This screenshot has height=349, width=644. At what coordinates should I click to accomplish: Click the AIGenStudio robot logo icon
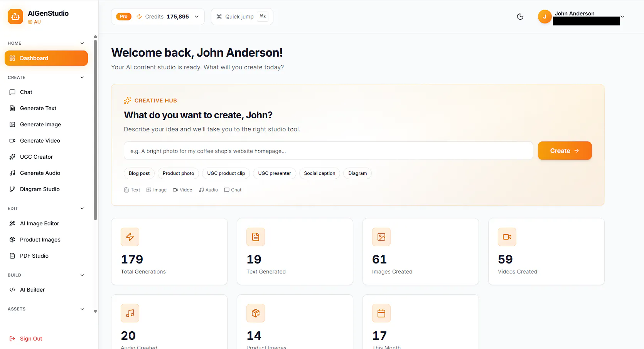pyautogui.click(x=15, y=17)
